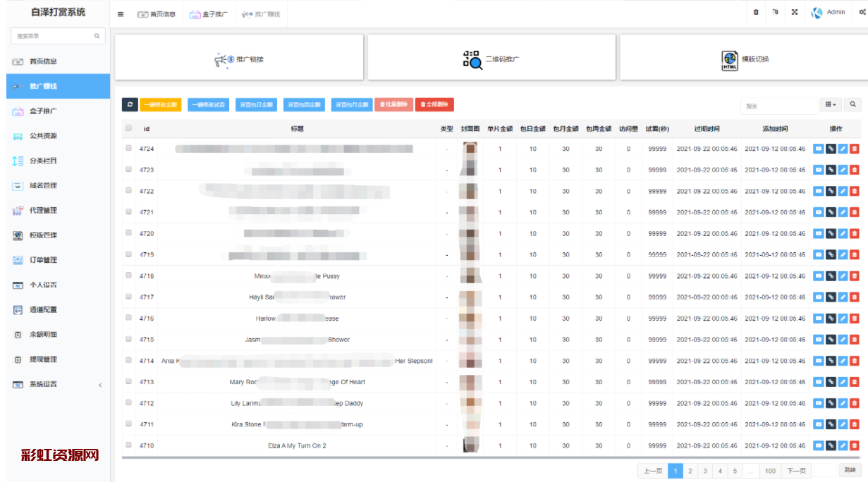Switch to the 盒子推广 tab
Image resolution: width=868 pixels, height=482 pixels.
coord(209,14)
